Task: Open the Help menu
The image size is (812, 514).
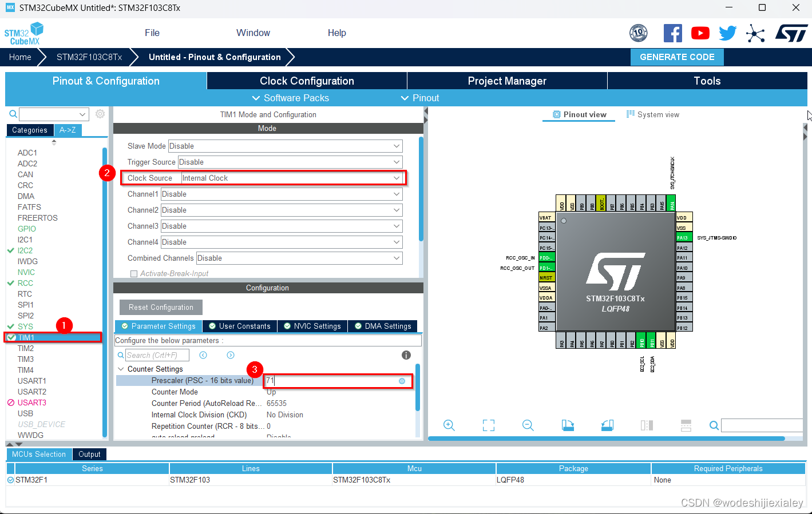Action: tap(337, 33)
